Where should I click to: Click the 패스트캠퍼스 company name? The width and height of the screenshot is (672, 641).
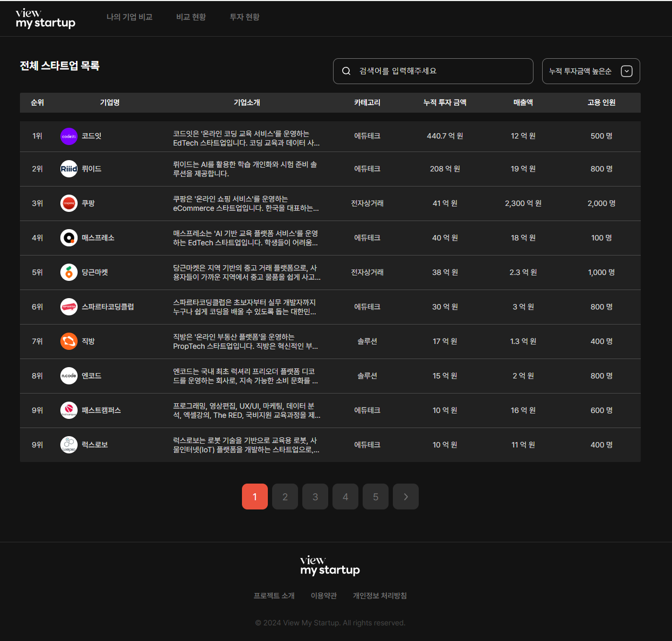tap(101, 410)
